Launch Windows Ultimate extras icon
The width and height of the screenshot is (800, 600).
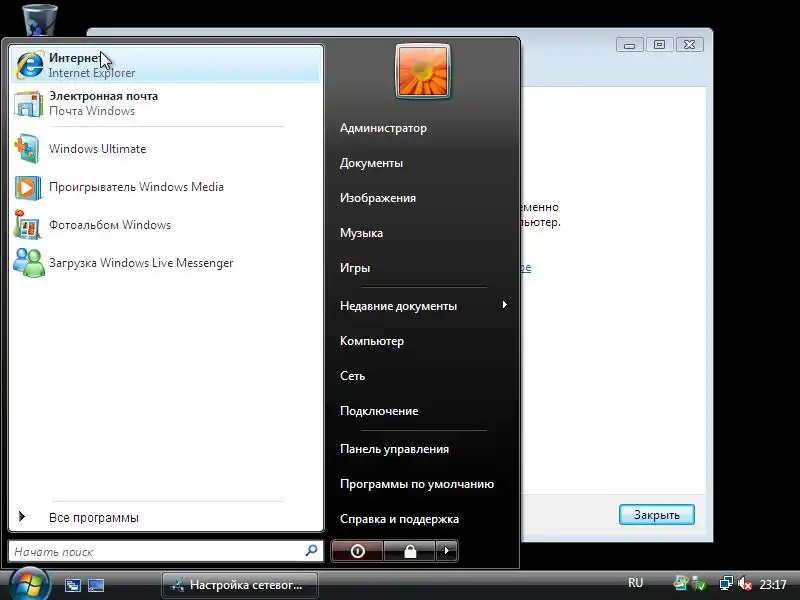click(27, 148)
